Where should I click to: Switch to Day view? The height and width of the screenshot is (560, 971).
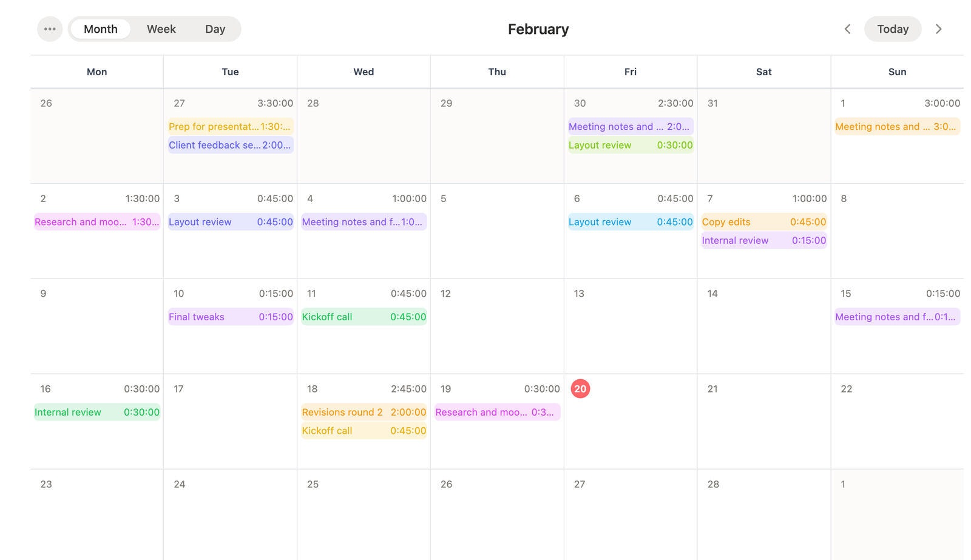[215, 29]
